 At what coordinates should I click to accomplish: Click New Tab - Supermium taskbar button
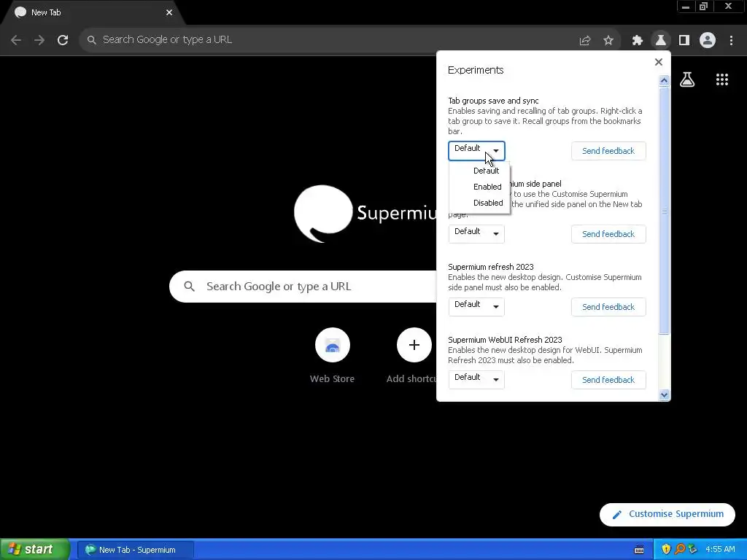(136, 550)
